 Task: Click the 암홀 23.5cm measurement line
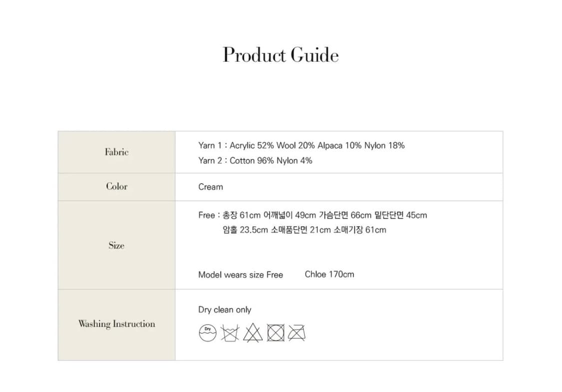pyautogui.click(x=304, y=230)
